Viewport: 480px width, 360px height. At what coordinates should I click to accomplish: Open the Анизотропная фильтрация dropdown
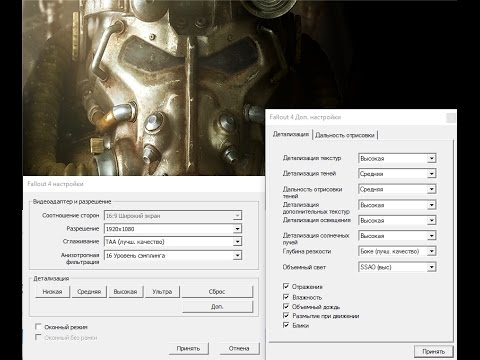coord(173,256)
